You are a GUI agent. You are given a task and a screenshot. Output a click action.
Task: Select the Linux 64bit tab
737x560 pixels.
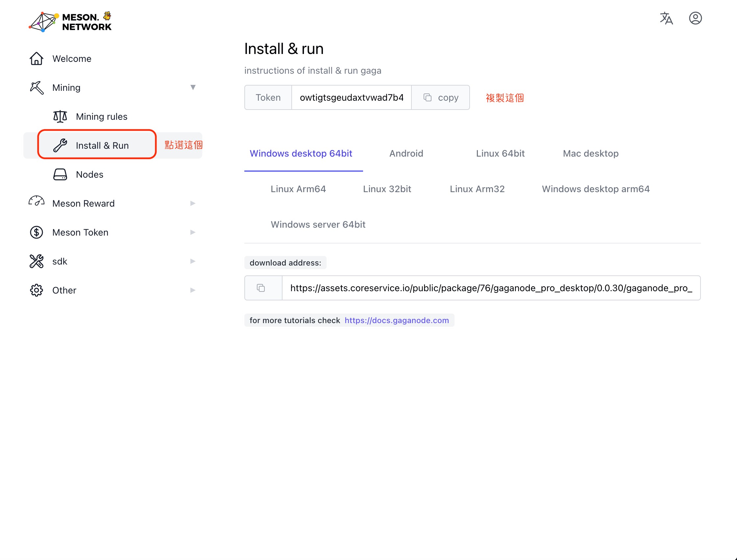[x=500, y=153]
